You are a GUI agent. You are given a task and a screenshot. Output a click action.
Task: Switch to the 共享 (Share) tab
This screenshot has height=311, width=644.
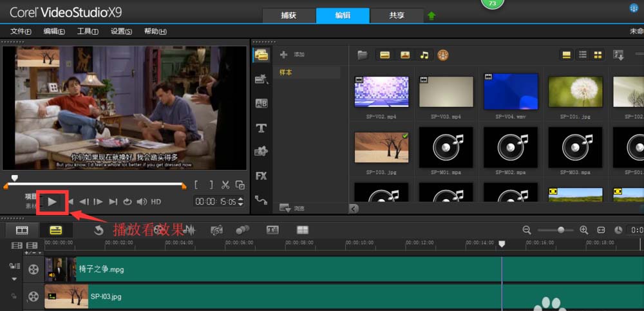tap(397, 15)
